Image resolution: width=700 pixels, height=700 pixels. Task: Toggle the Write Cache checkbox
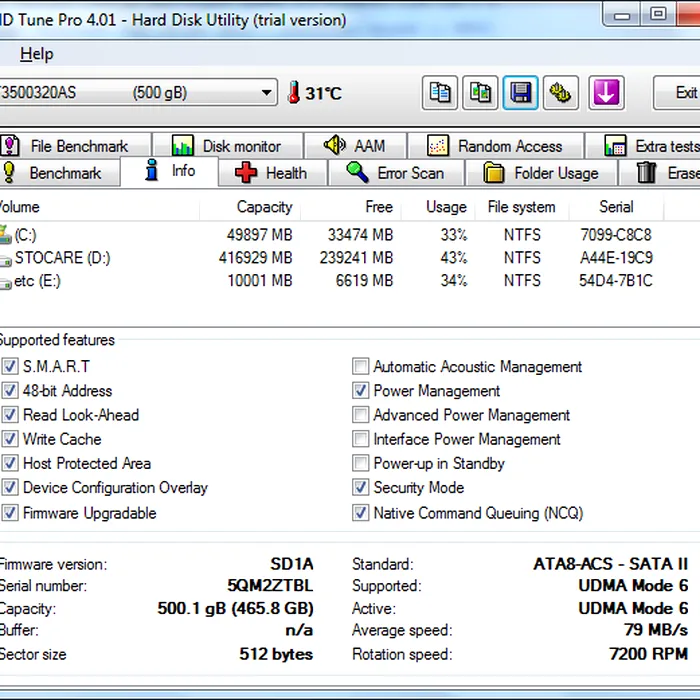[10, 439]
